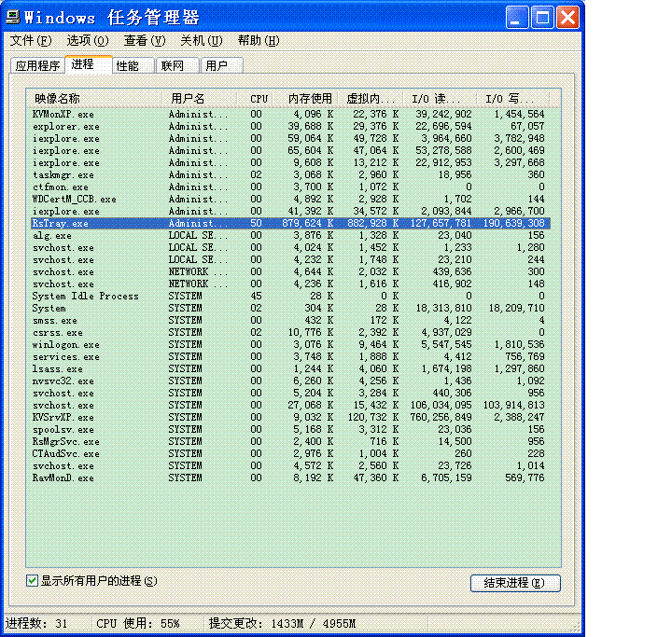Open the 选项(O) menu
This screenshot has width=672, height=637.
tap(88, 41)
